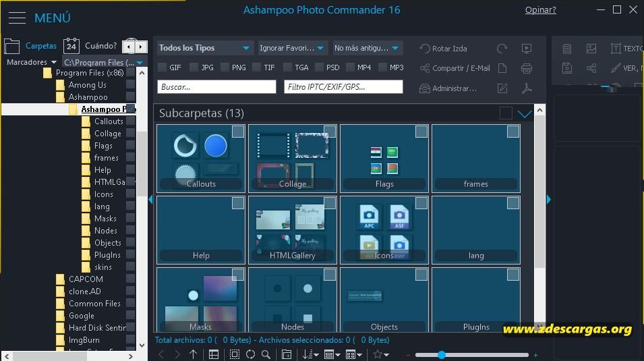Screen dimensions: 644x361
Task: Click the Rotar Izda label button
Action: click(x=449, y=49)
